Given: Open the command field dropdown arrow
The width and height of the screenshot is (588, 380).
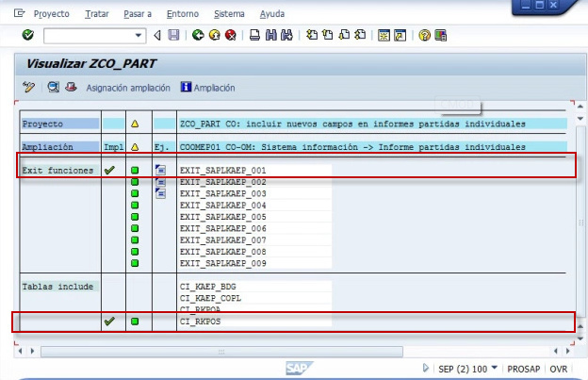Looking at the screenshot, I should click(x=139, y=36).
